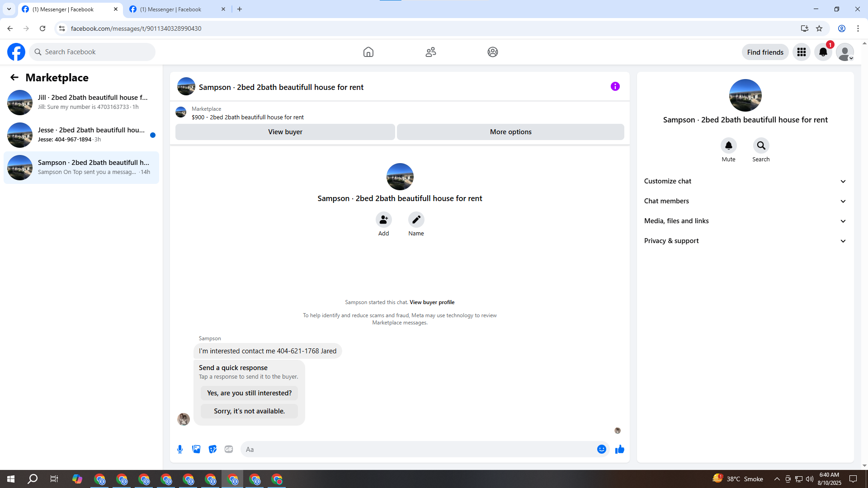Open the emoji picker in message box
This screenshot has height=488, width=868.
[601, 449]
